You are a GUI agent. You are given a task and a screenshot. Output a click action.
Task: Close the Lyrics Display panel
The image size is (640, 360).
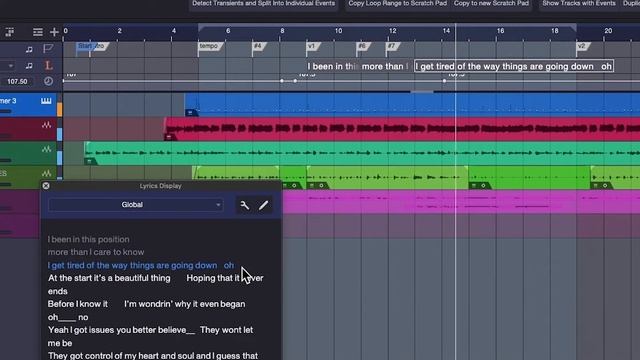point(46,186)
